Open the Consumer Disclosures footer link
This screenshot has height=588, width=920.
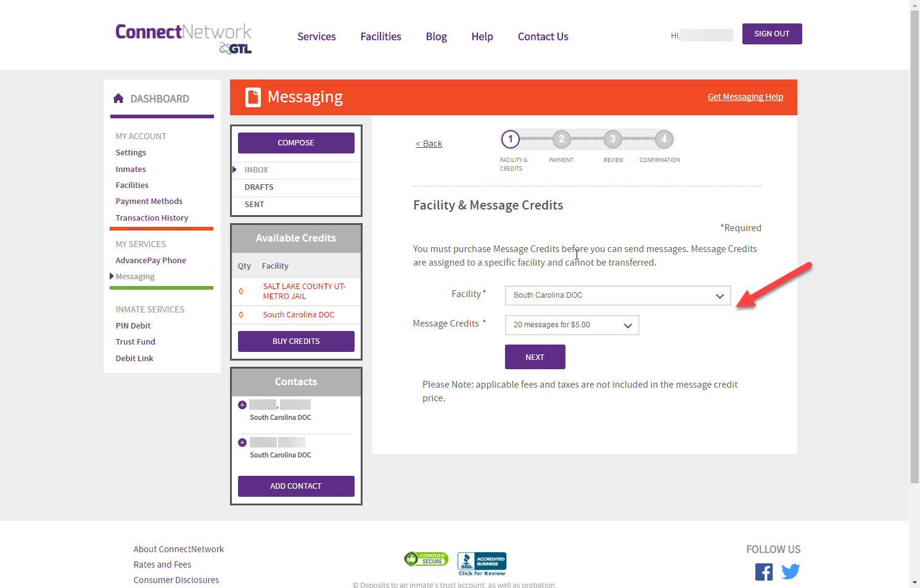pos(176,580)
